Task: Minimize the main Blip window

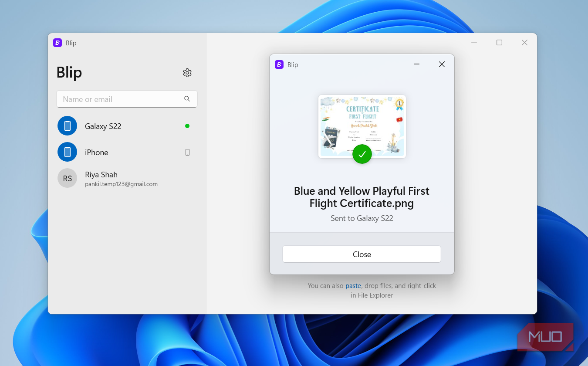Action: click(x=474, y=42)
